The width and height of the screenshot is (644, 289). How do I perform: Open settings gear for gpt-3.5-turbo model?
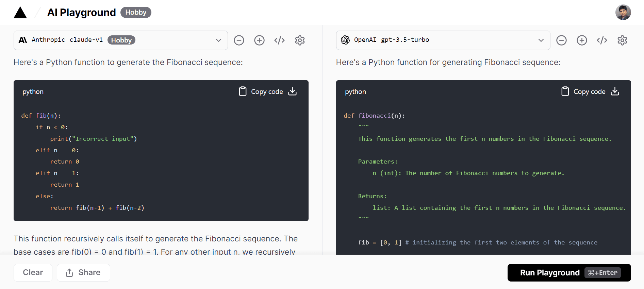point(622,40)
